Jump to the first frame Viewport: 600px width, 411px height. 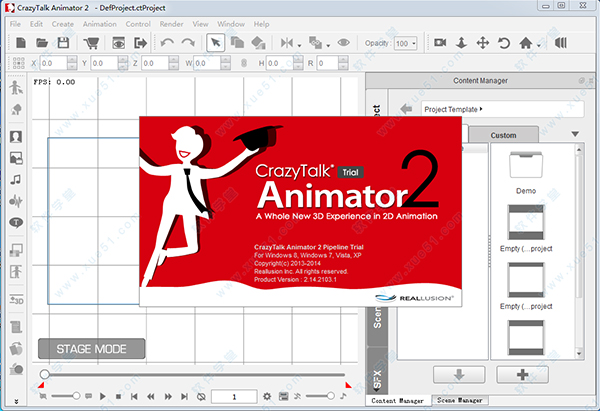tap(134, 397)
